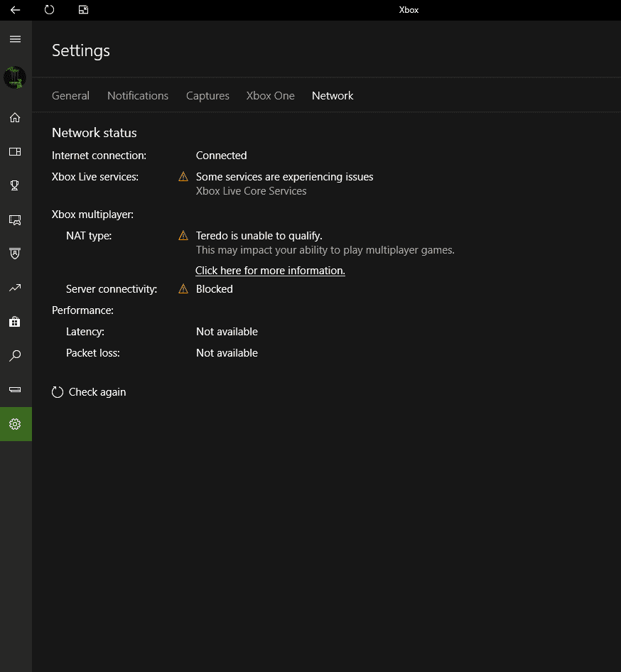This screenshot has width=621, height=672.
Task: Open the Notifications tab
Action: pyautogui.click(x=138, y=96)
